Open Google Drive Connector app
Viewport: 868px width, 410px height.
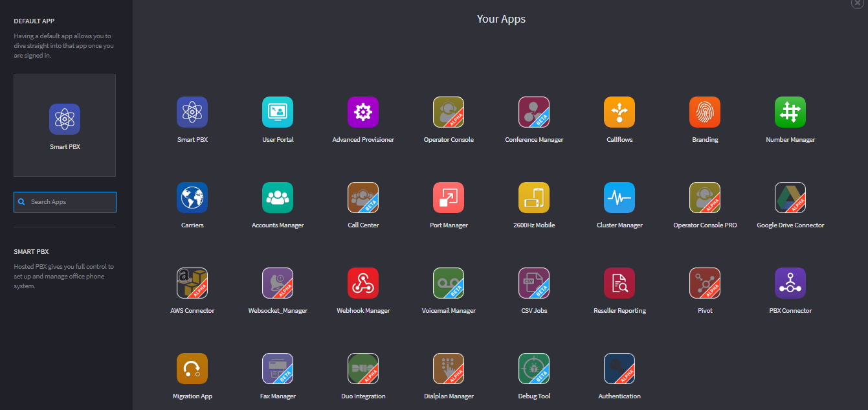coord(790,198)
